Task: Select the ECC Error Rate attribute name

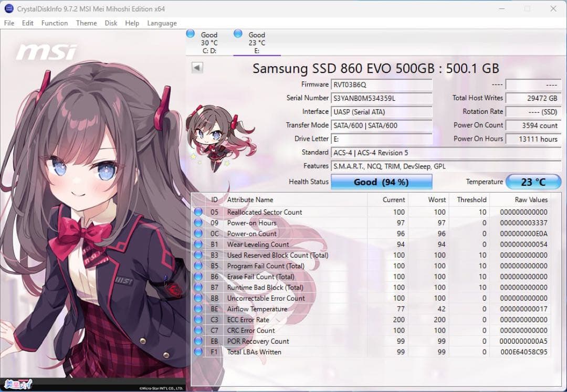Action: (248, 320)
